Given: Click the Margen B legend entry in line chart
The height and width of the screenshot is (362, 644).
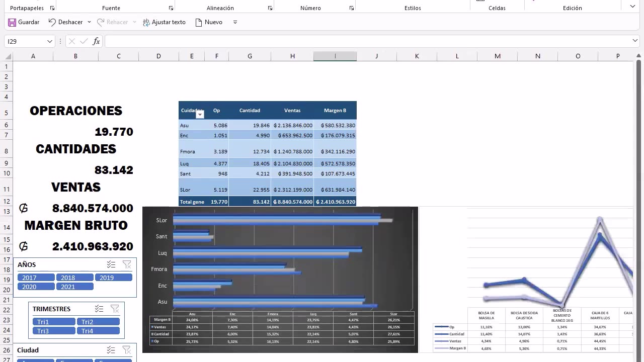Looking at the screenshot, I should click(x=450, y=348).
